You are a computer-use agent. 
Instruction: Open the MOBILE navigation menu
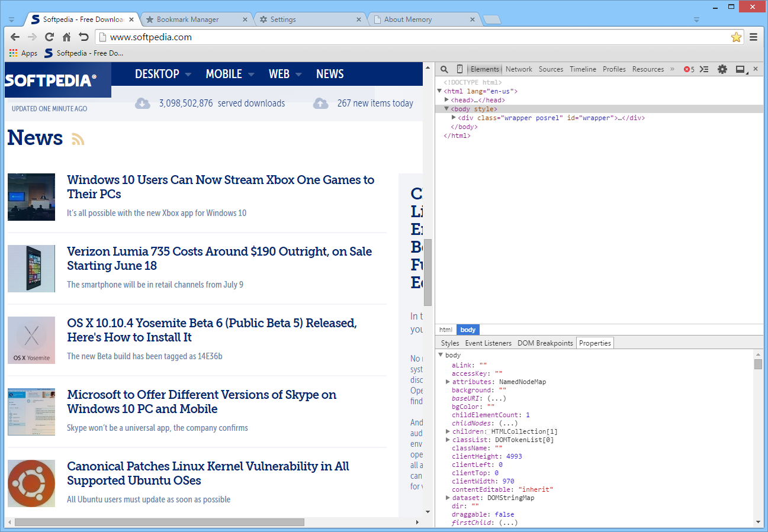[230, 74]
